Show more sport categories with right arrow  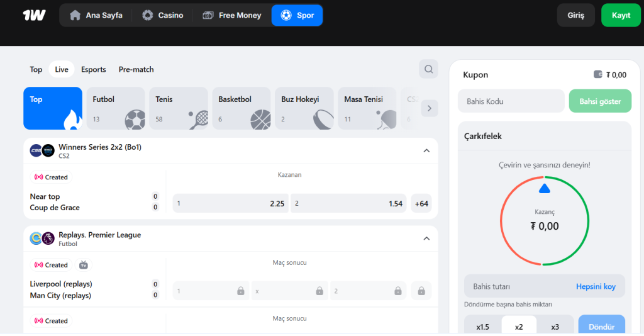[x=429, y=108]
